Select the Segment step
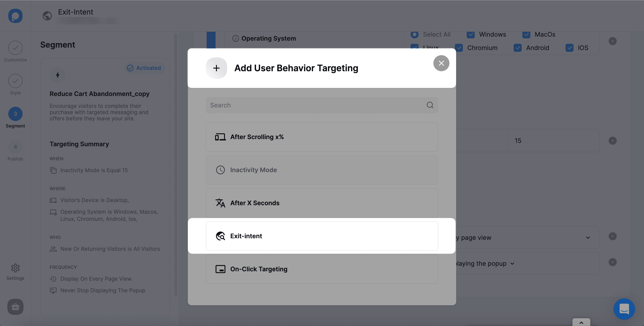The image size is (644, 326). (x=15, y=118)
